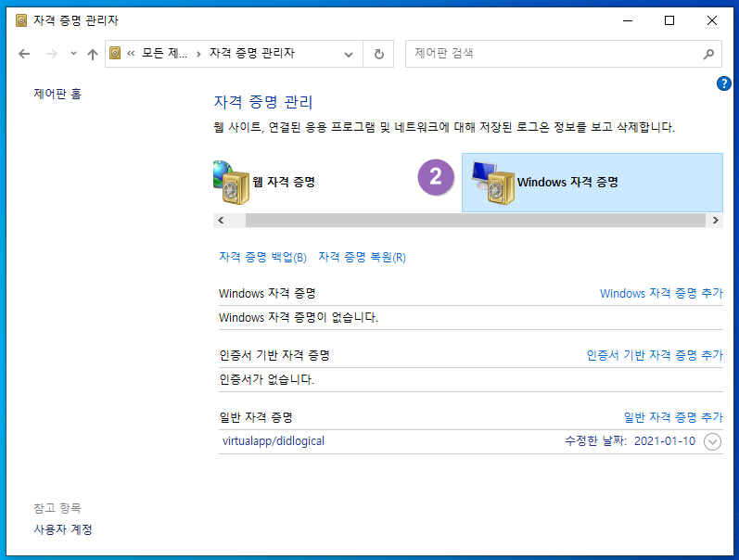Close the Credential Manager window

tap(712, 20)
